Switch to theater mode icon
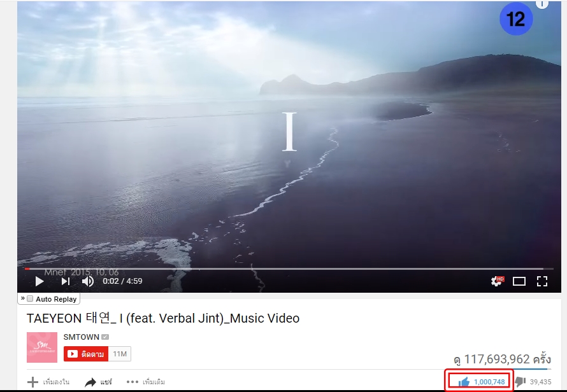The image size is (567, 392). (519, 281)
